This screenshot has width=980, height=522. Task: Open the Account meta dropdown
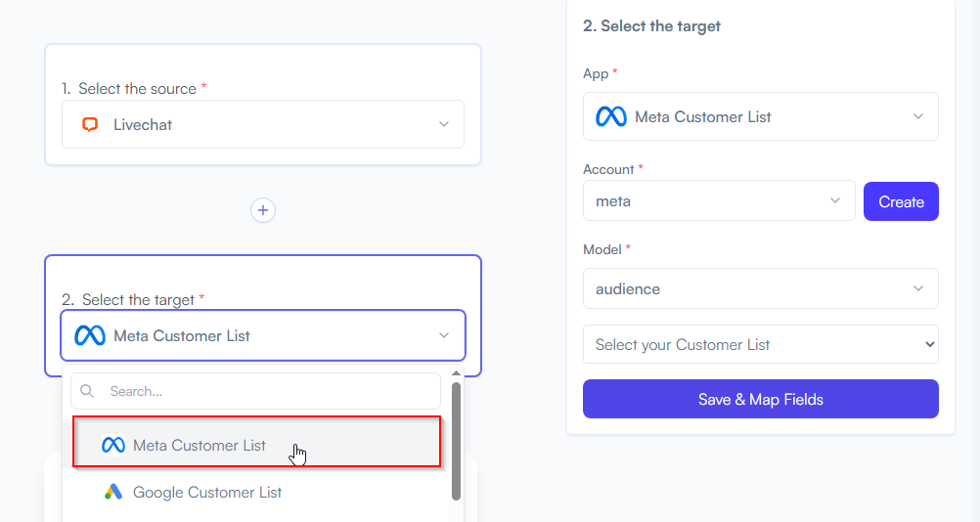point(719,201)
